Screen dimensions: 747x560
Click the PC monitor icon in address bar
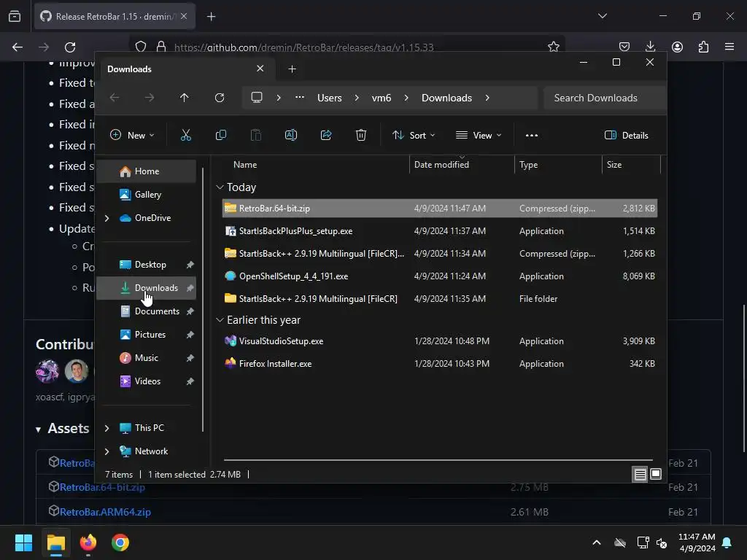click(257, 98)
